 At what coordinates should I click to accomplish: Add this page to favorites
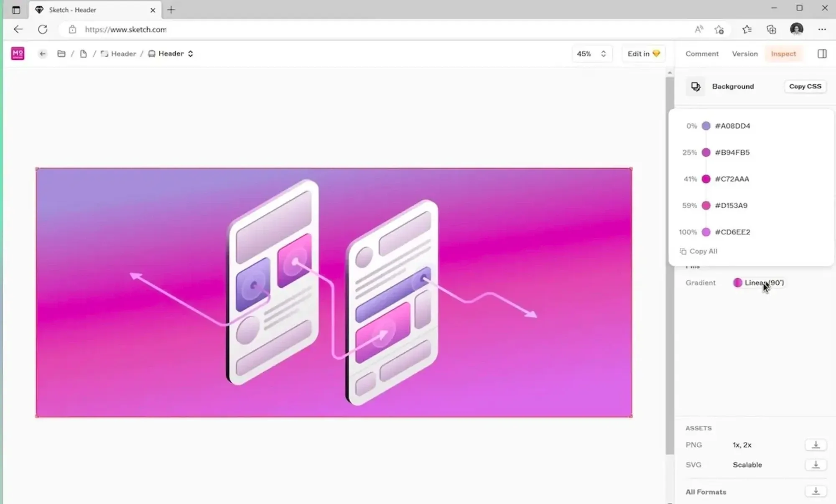point(719,29)
